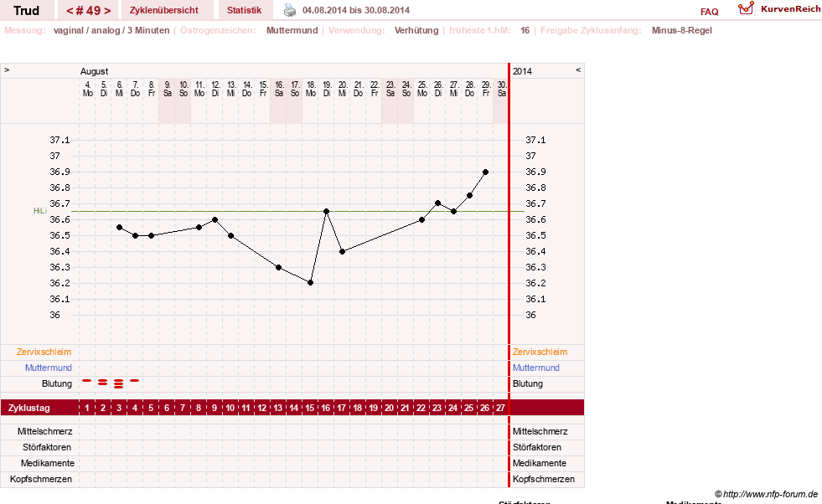Click the right-side Muttermund label
This screenshot has width=822, height=504.
(536, 368)
